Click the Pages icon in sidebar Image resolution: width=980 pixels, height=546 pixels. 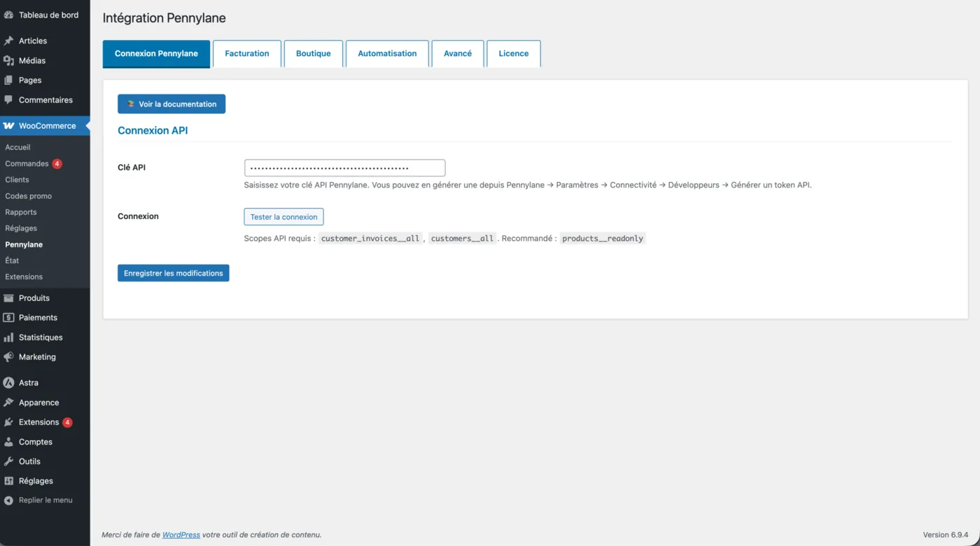[8, 80]
